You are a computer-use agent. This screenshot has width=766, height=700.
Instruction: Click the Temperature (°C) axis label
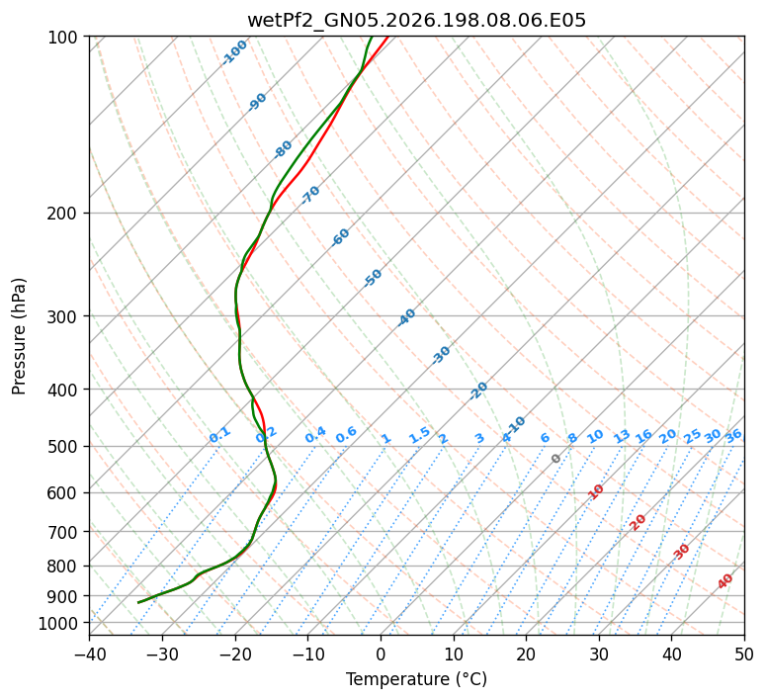pos(416,679)
